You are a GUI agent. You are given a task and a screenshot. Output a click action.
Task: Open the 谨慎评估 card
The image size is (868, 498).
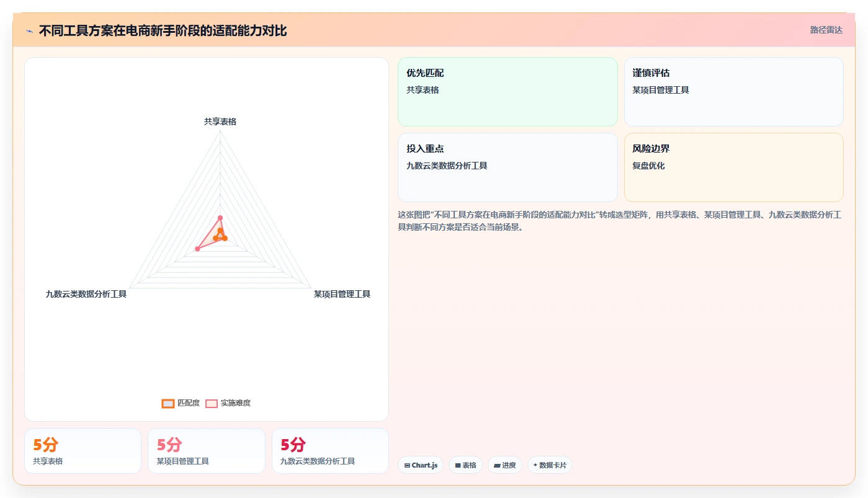733,92
